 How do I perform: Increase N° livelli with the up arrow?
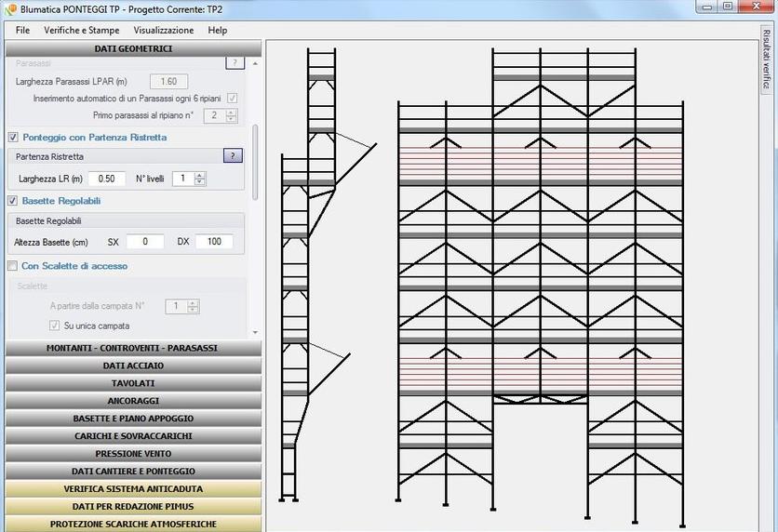(x=200, y=174)
